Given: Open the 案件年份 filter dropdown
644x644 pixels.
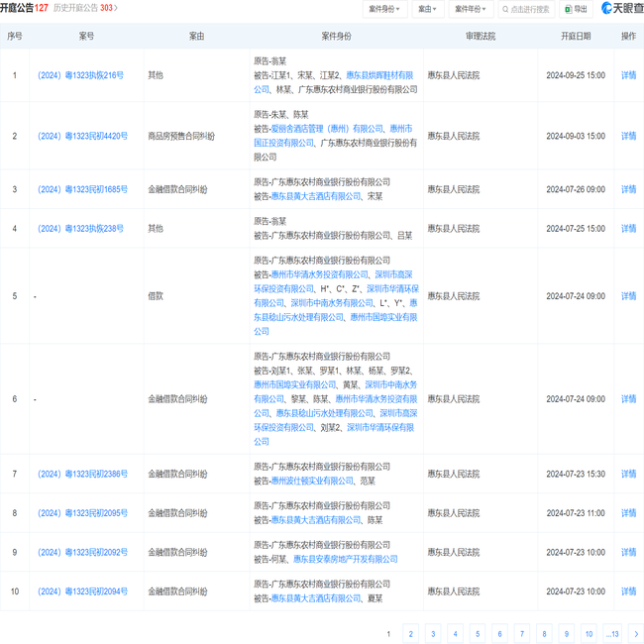Looking at the screenshot, I should click(471, 9).
